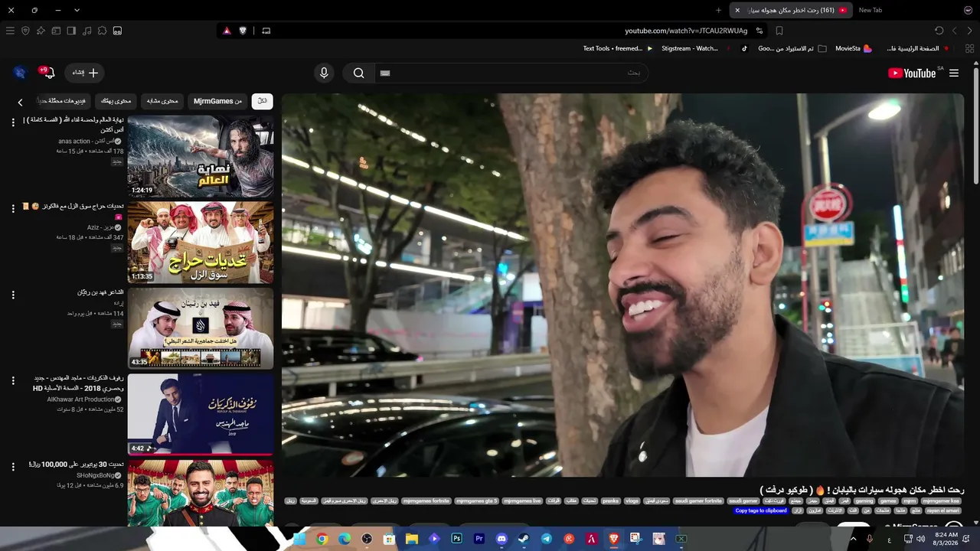Click Copy tags to clipboard button
The image size is (980, 551).
[761, 510]
